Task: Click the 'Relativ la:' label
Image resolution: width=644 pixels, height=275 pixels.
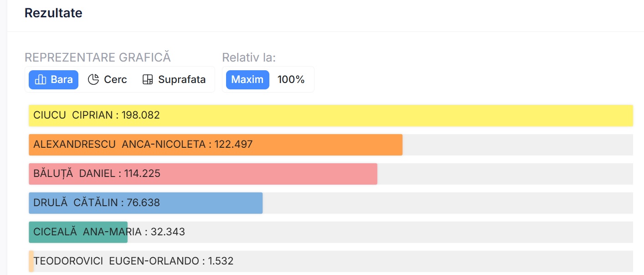Action: tap(249, 57)
